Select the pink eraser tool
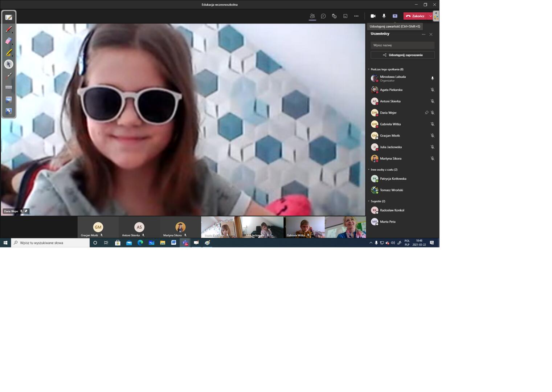The image size is (552, 392). click(x=9, y=41)
